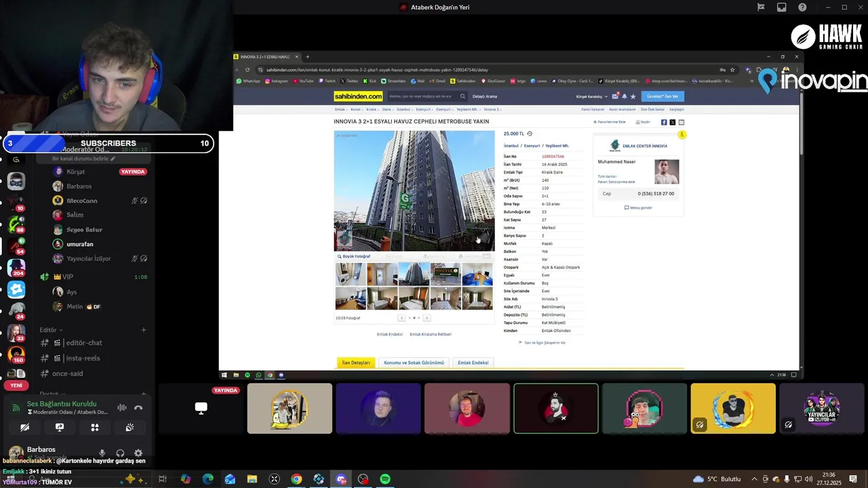Viewport: 868px width, 488px height.
Task: Open the messages envelope icon in sahibinden header
Action: pyautogui.click(x=615, y=96)
